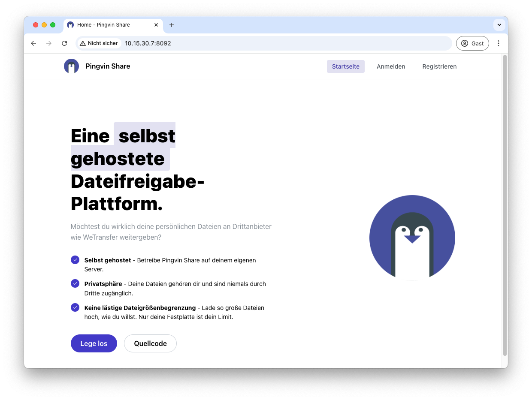Open the Gast profile menu
This screenshot has width=532, height=400.
(x=472, y=43)
